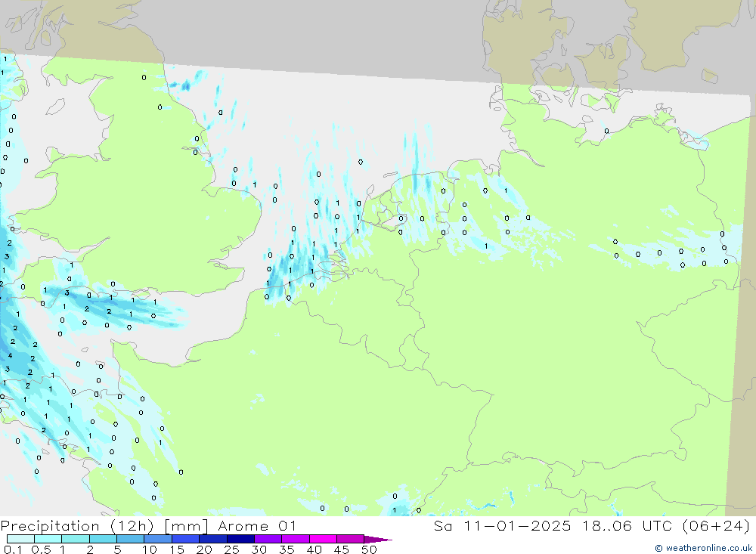The height and width of the screenshot is (554, 756).
Task: Click the legend value "40"
Action: (x=314, y=549)
